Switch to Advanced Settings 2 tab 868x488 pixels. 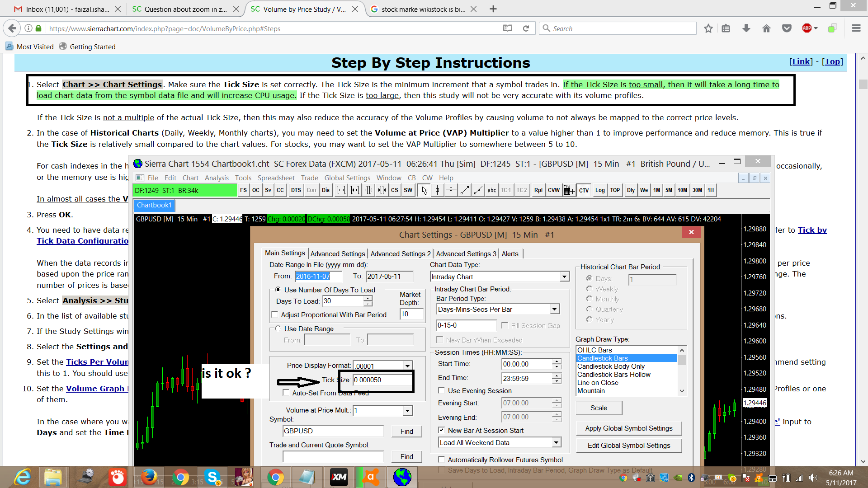click(400, 253)
